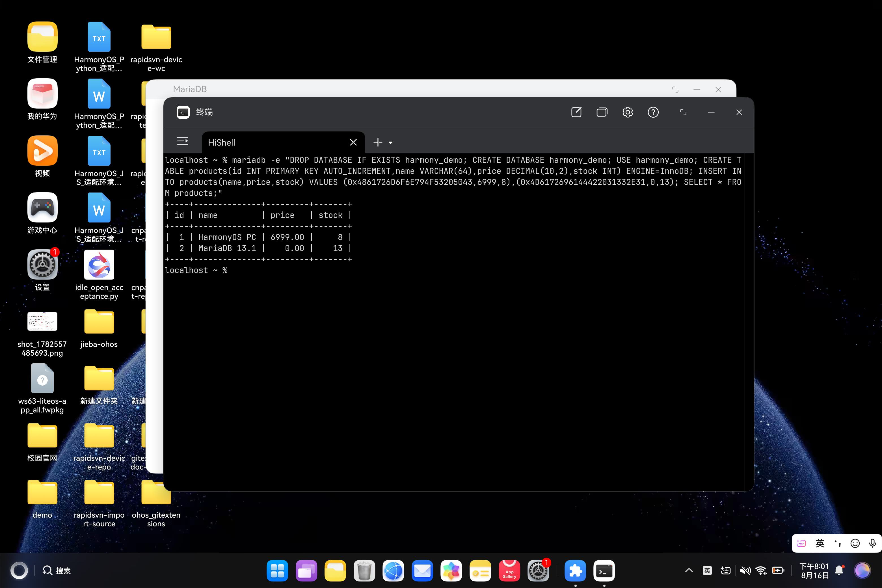Open terminal settings gear
This screenshot has width=882, height=588.
point(627,112)
